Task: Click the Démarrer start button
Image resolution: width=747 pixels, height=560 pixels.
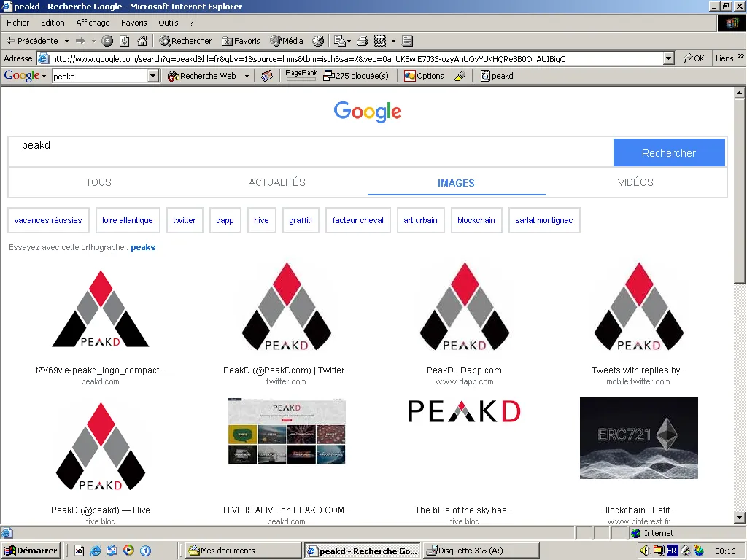Action: click(x=31, y=551)
